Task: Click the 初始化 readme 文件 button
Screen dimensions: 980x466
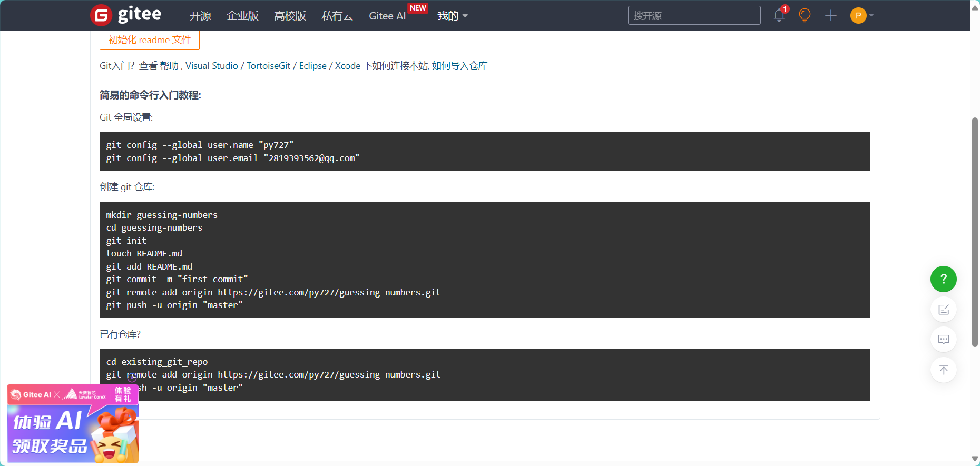Action: click(150, 40)
